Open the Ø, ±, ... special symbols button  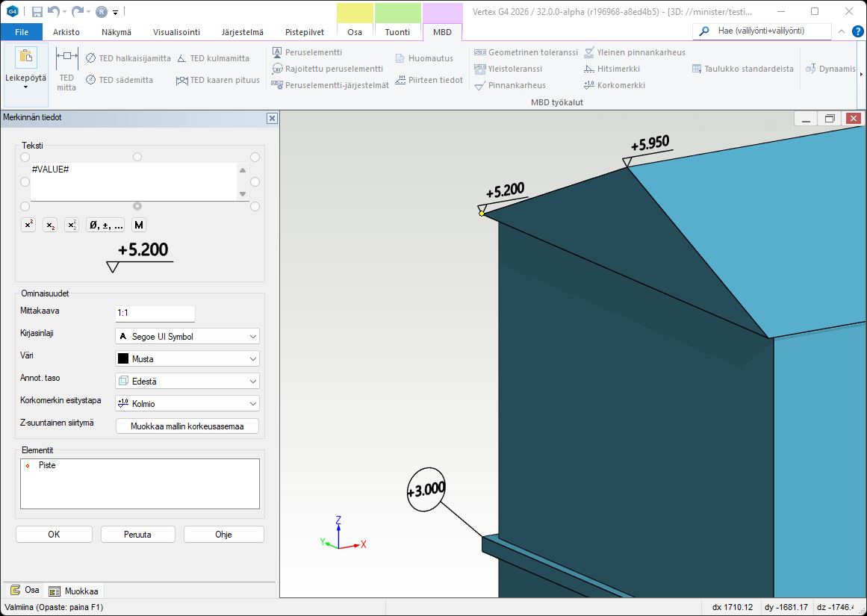pos(105,225)
